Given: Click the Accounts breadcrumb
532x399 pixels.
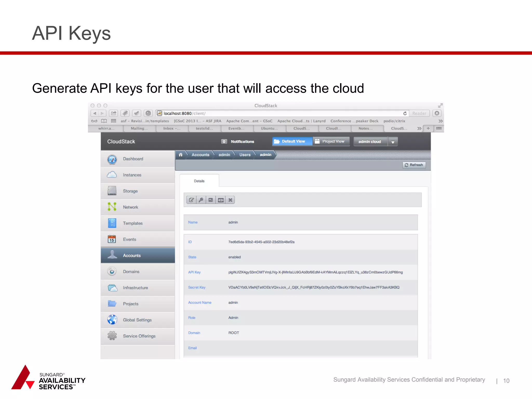Looking at the screenshot, I should 200,155.
